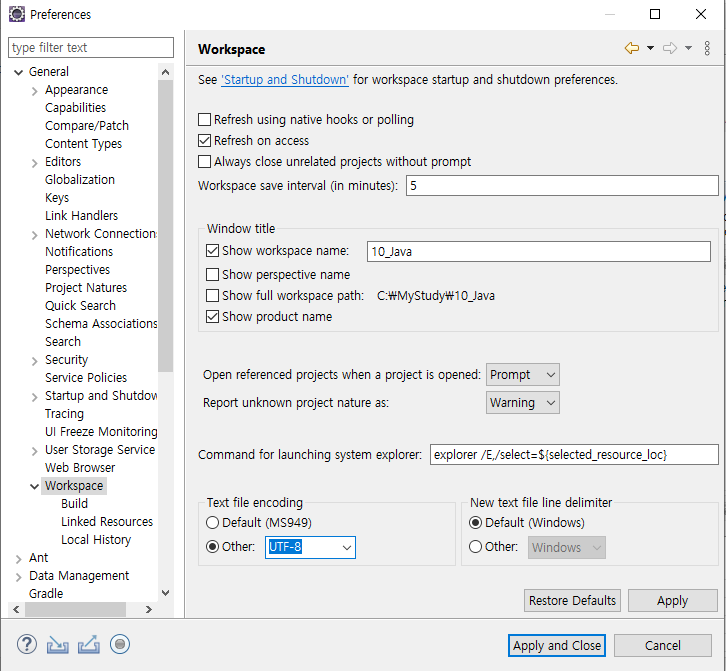Open Perspectives preference page
The width and height of the screenshot is (726, 671).
[x=77, y=270]
